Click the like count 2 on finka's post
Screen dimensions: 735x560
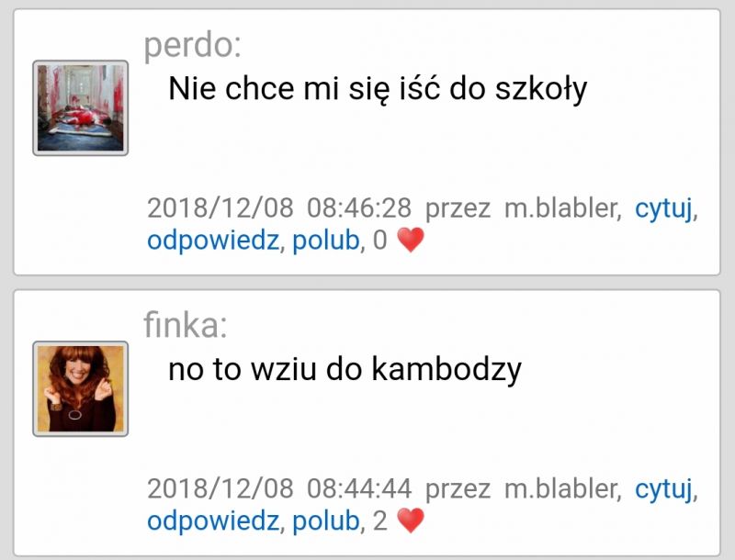click(x=380, y=521)
